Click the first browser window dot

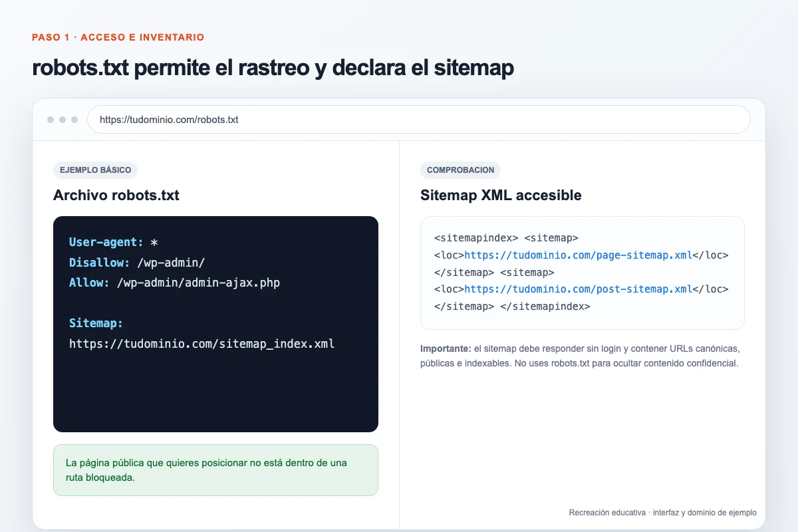coord(51,120)
